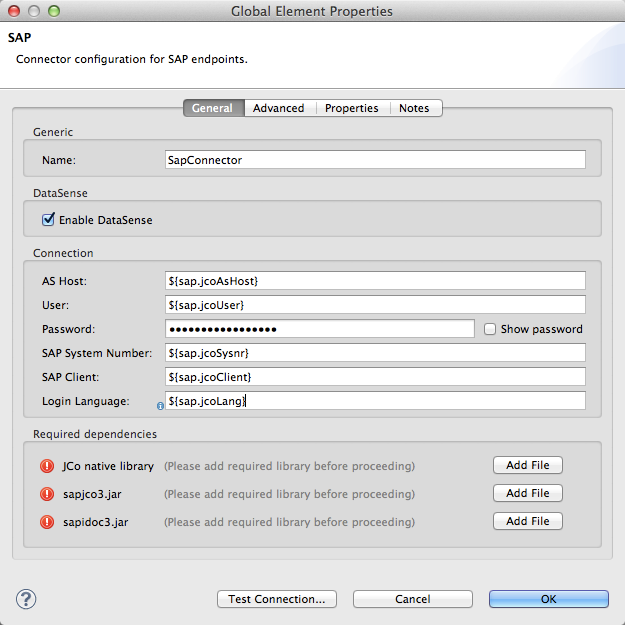
Task: Select the Notes tab
Action: click(414, 108)
